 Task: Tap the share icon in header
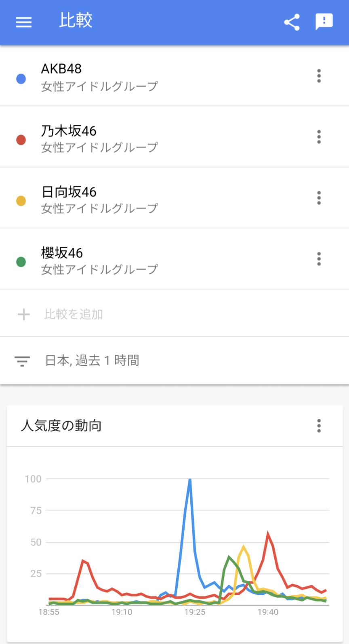(292, 22)
